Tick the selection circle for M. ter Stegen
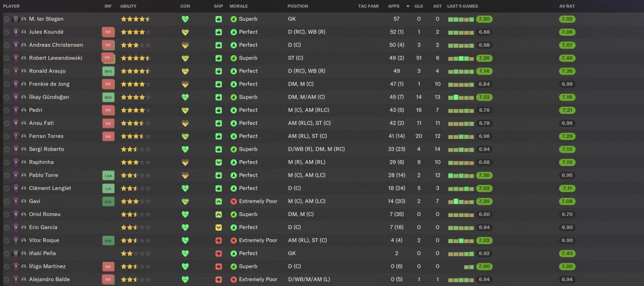The width and height of the screenshot is (644, 286). pyautogui.click(x=7, y=19)
